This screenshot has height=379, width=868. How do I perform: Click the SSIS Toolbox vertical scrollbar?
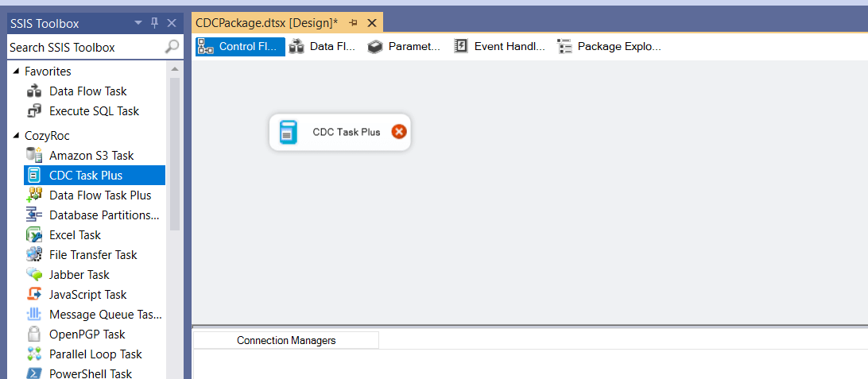click(x=175, y=159)
